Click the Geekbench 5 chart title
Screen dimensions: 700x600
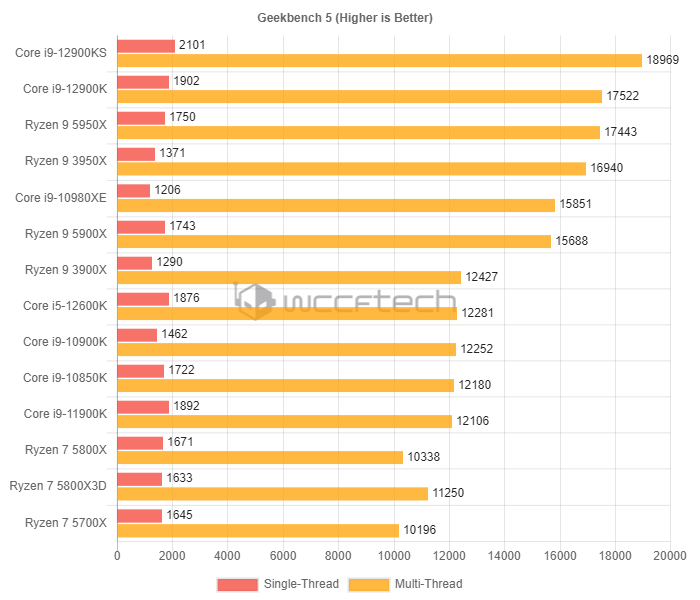(x=349, y=18)
